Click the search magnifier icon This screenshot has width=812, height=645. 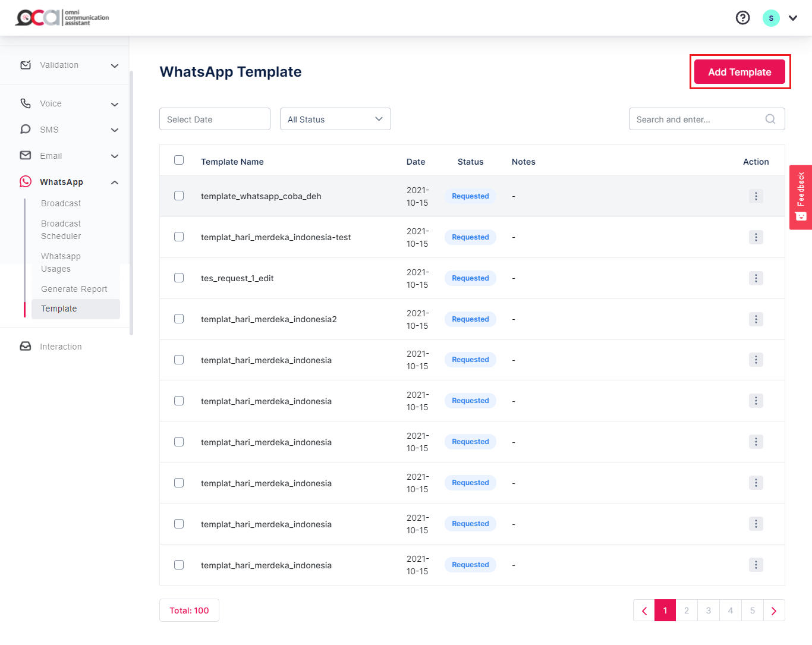point(770,119)
